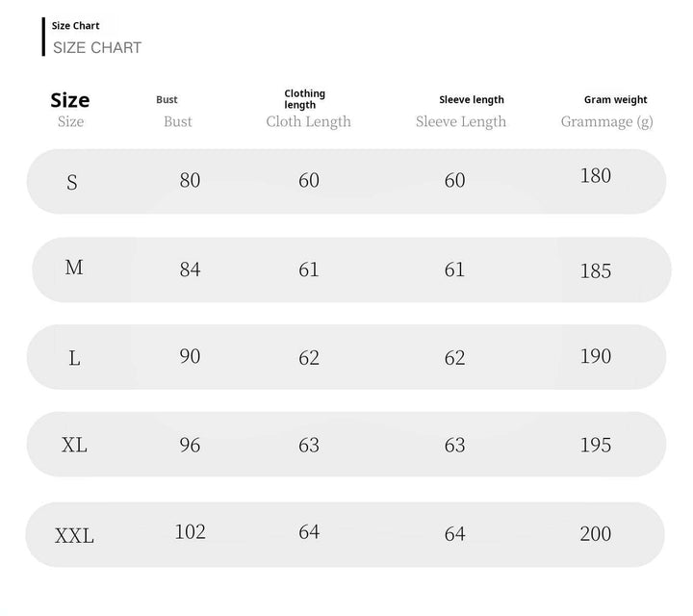693x616 pixels.
Task: Select grammage value 200 in XXL row
Action: point(596,534)
